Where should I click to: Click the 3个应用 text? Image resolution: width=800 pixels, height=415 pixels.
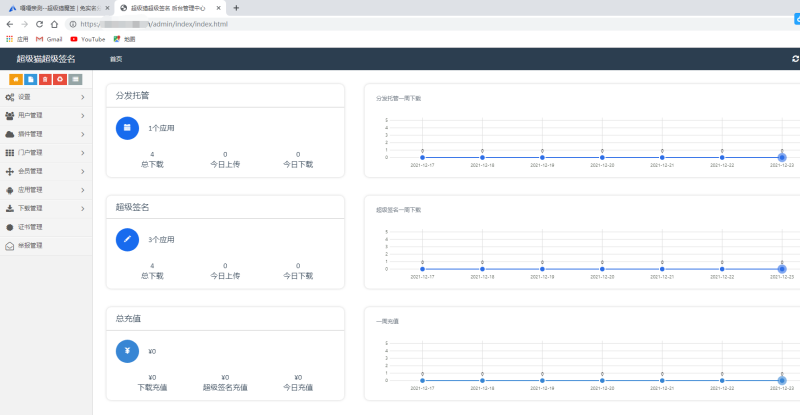[x=161, y=239]
